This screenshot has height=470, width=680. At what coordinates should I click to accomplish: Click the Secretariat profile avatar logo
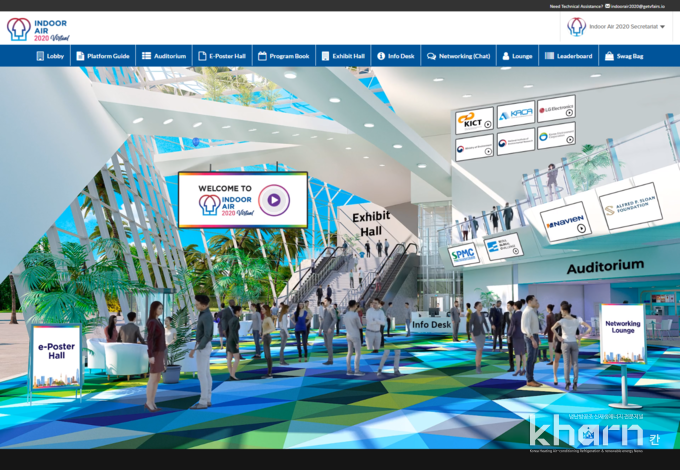point(576,26)
